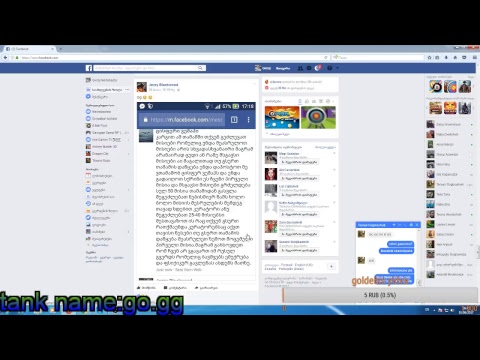Image resolution: width=480 pixels, height=360 pixels.
Task: Click the chat partner's name in the chat header
Action: (372, 225)
